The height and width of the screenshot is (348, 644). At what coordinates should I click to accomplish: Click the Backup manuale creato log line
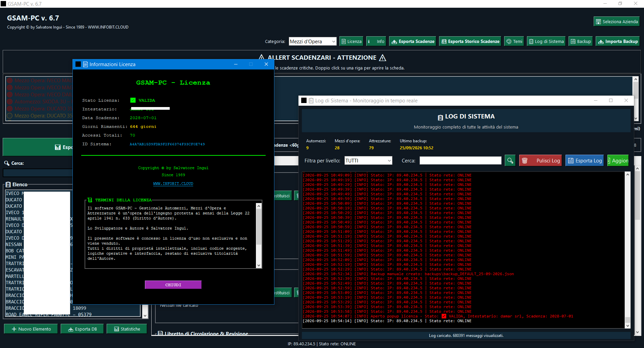coord(408,274)
